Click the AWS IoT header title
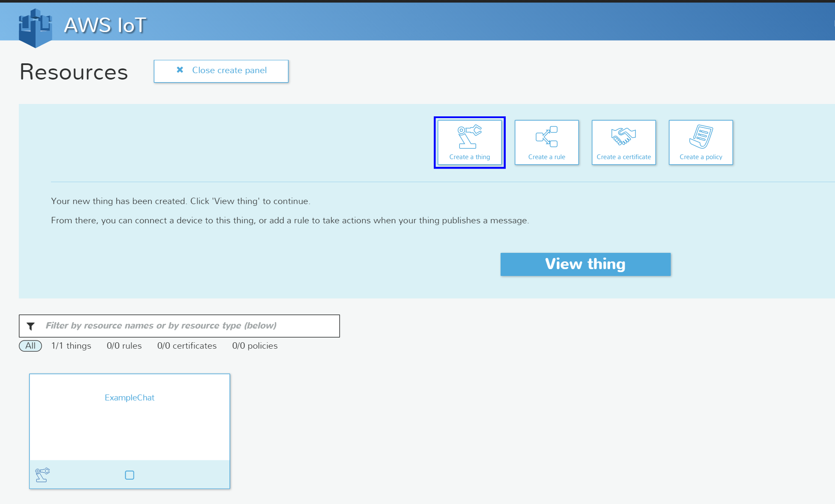The width and height of the screenshot is (835, 504). tap(105, 25)
